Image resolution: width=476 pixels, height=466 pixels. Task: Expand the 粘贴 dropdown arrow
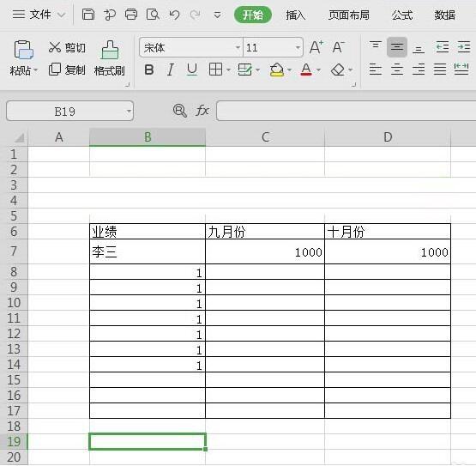pos(35,70)
